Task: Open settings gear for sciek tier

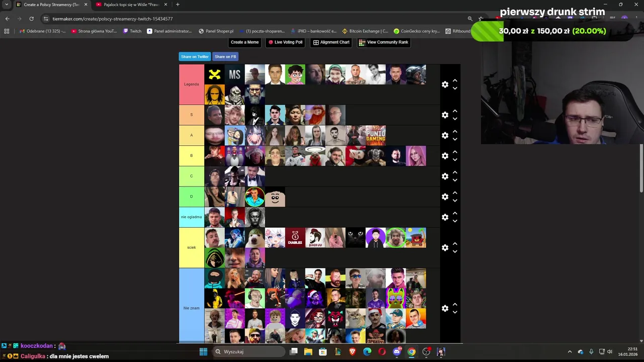Action: pos(445,248)
